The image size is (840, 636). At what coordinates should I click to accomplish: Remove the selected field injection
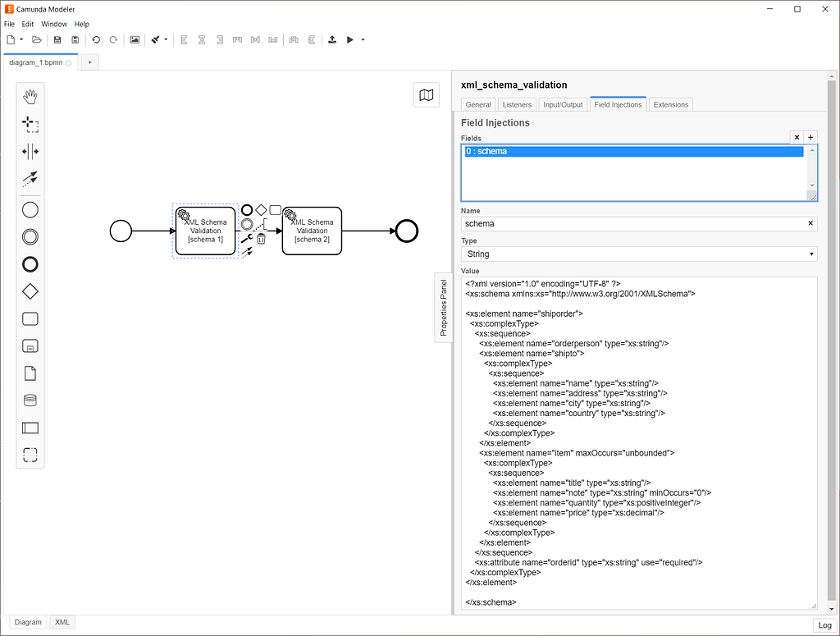797,138
